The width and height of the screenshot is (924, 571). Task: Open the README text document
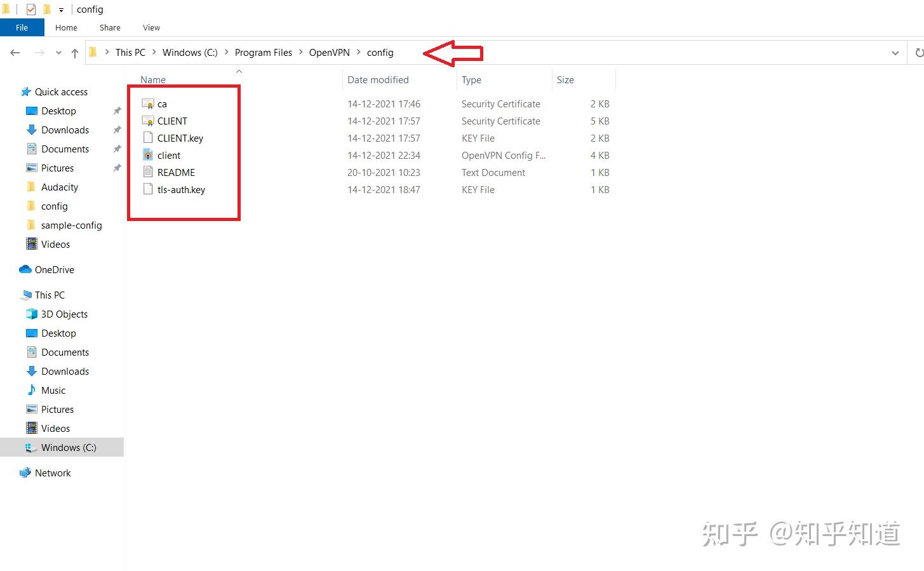[176, 172]
